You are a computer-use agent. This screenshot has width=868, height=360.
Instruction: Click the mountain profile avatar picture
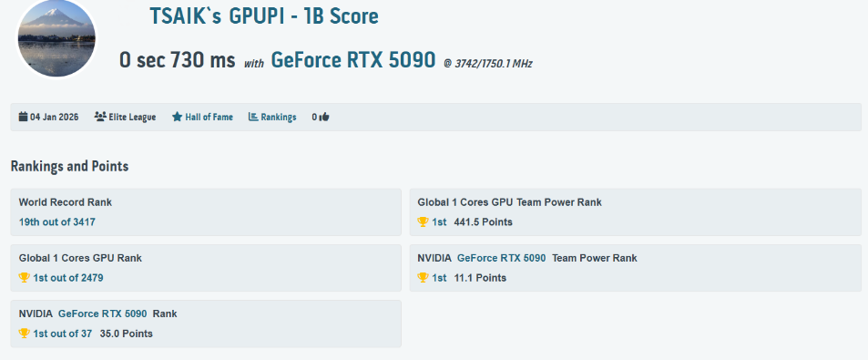pos(57,39)
